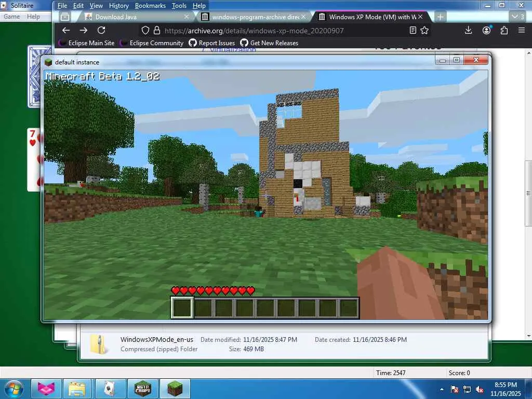Screen dimensions: 532x399
Task: Open Solitaire Help menu
Action: click(34, 17)
